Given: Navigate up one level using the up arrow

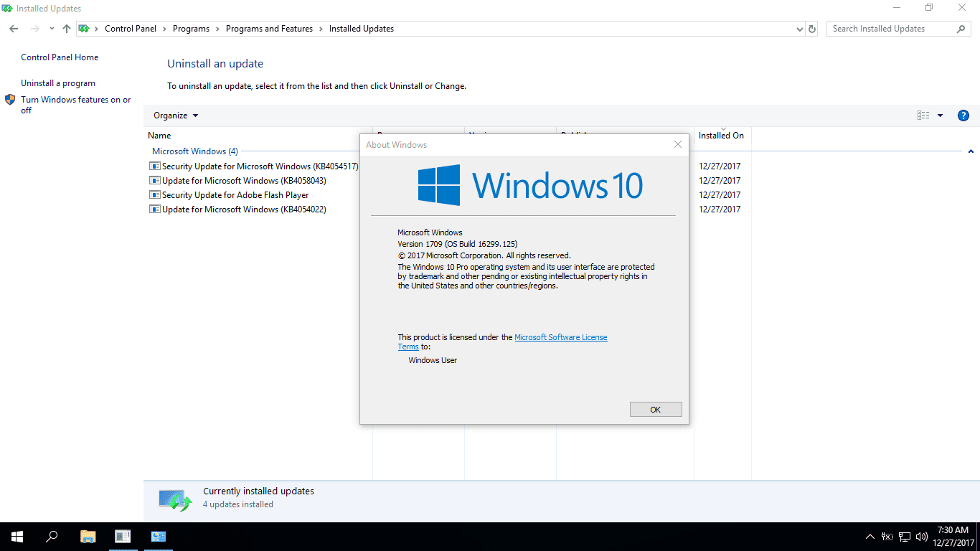Looking at the screenshot, I should click(x=66, y=29).
